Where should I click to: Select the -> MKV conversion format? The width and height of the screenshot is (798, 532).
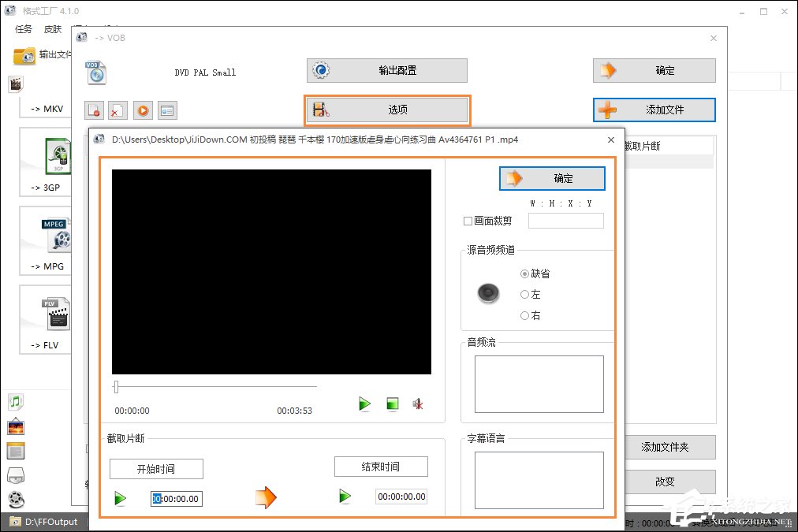[47, 108]
